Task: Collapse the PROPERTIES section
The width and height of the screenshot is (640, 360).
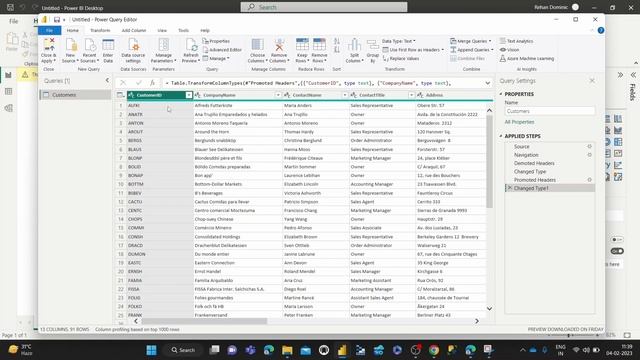Action: pos(501,94)
